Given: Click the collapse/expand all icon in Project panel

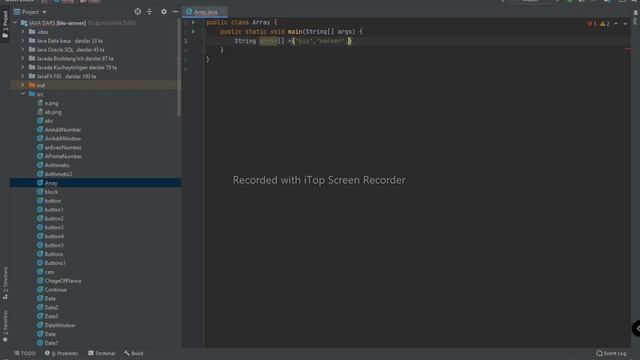Looking at the screenshot, I should pos(149,12).
